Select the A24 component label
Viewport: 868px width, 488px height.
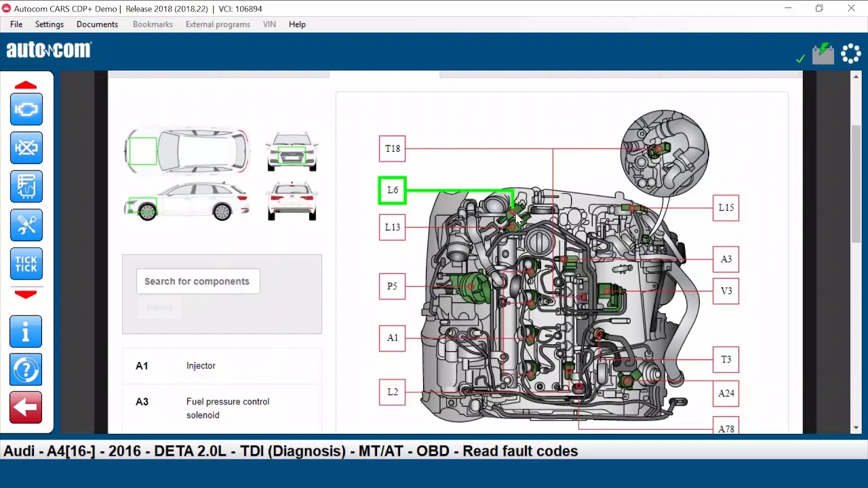tap(726, 393)
